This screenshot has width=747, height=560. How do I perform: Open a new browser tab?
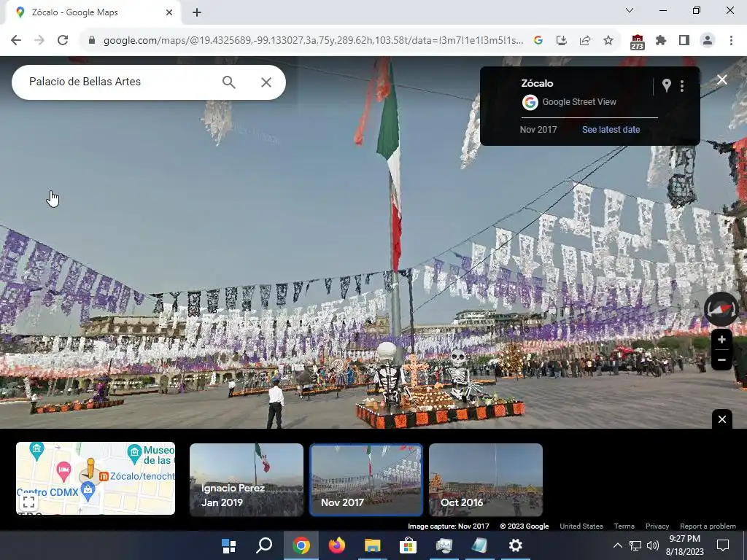click(197, 12)
